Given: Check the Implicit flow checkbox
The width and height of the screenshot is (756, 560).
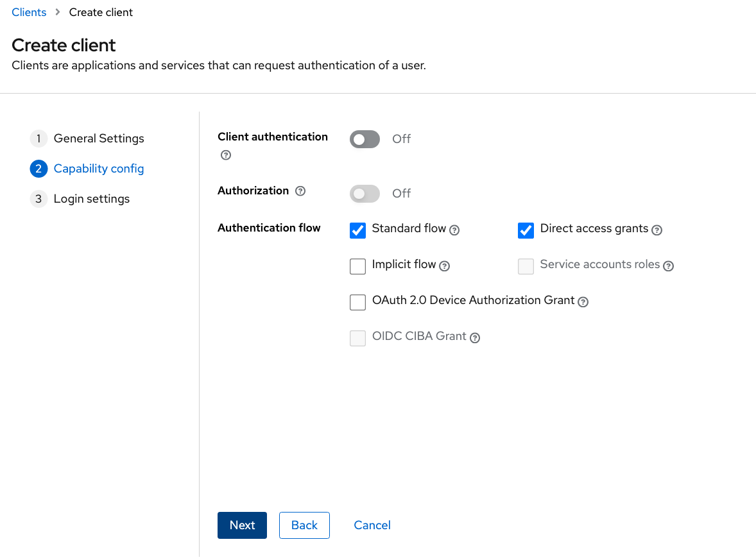Looking at the screenshot, I should 357,266.
